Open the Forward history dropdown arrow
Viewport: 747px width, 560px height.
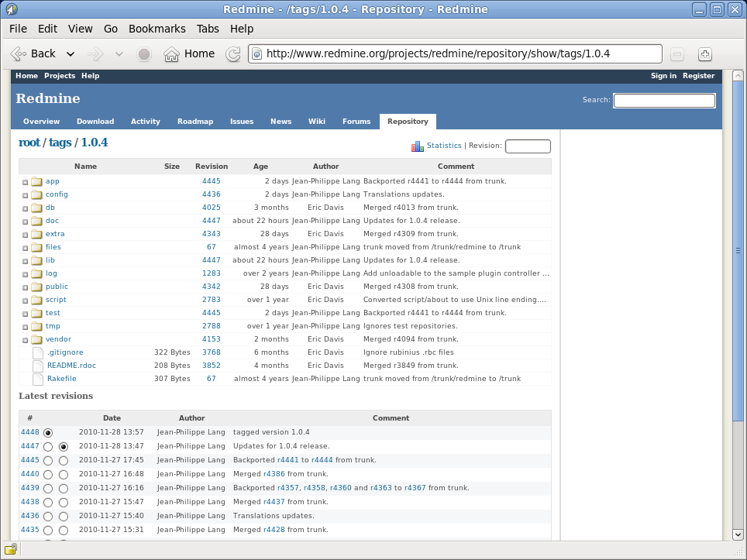[x=119, y=53]
